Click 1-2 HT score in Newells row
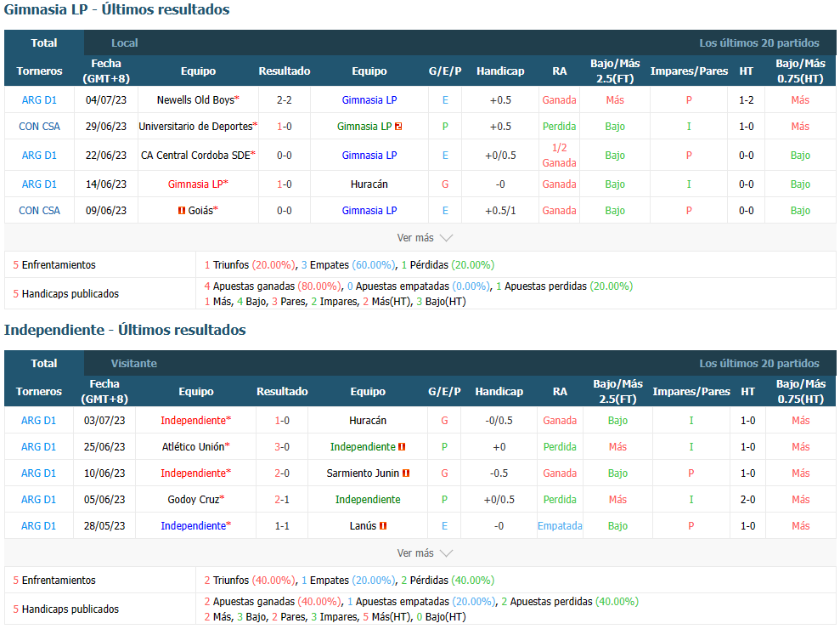840x629 pixels. pos(747,100)
